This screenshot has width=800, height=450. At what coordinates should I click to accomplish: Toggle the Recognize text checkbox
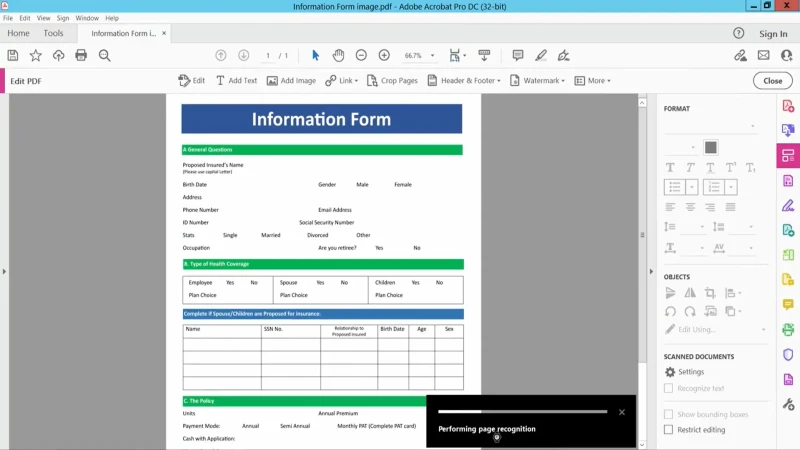[668, 388]
